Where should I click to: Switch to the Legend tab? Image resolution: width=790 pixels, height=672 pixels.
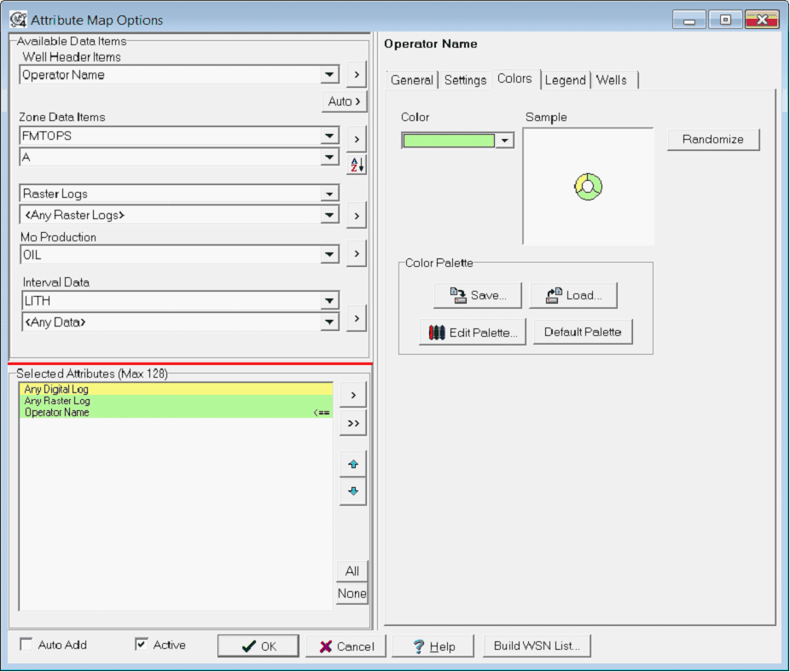[565, 79]
